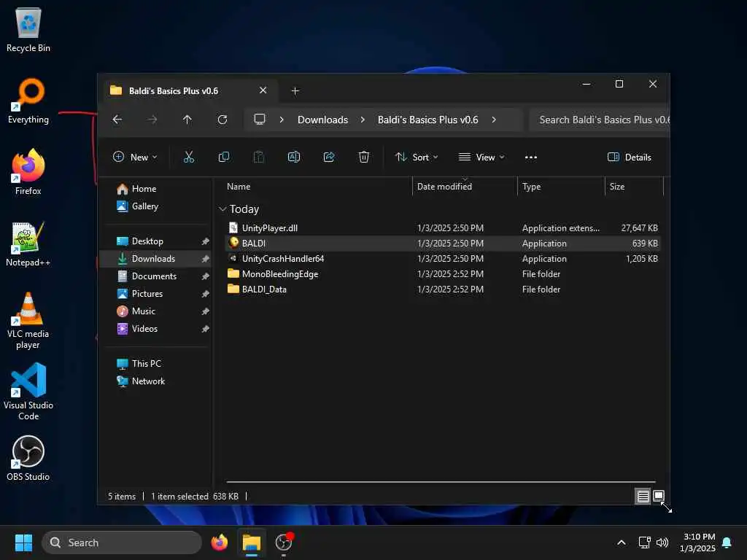Open Gallery in navigation pane
This screenshot has height=560, width=747.
pos(145,206)
